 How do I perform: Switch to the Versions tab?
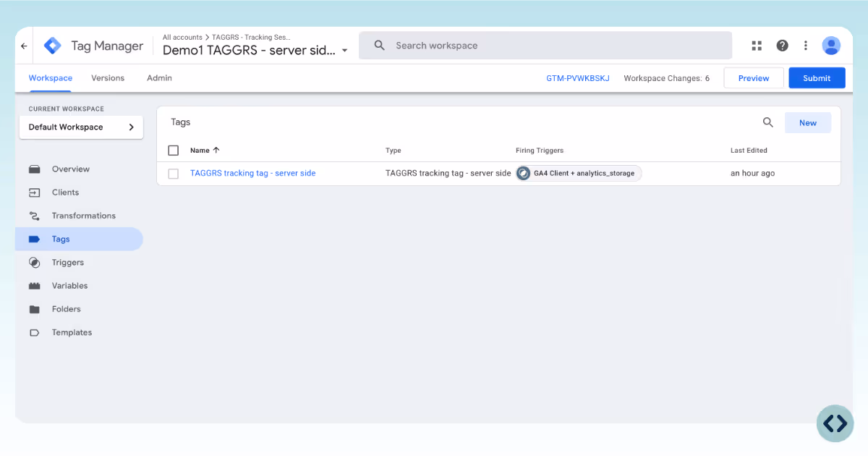(x=108, y=78)
